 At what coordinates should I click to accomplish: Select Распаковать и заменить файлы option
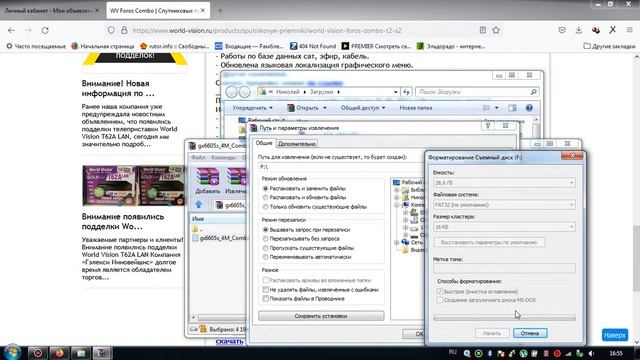(x=265, y=188)
